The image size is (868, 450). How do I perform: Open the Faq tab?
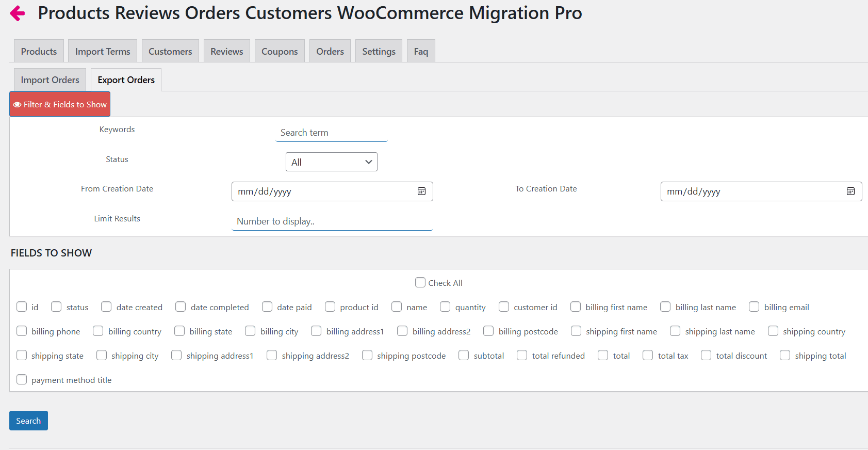[x=421, y=51]
